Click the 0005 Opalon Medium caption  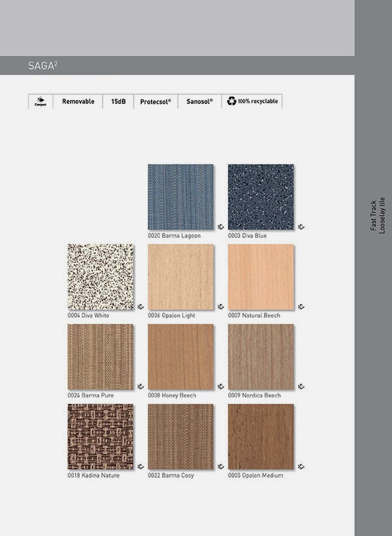click(255, 475)
